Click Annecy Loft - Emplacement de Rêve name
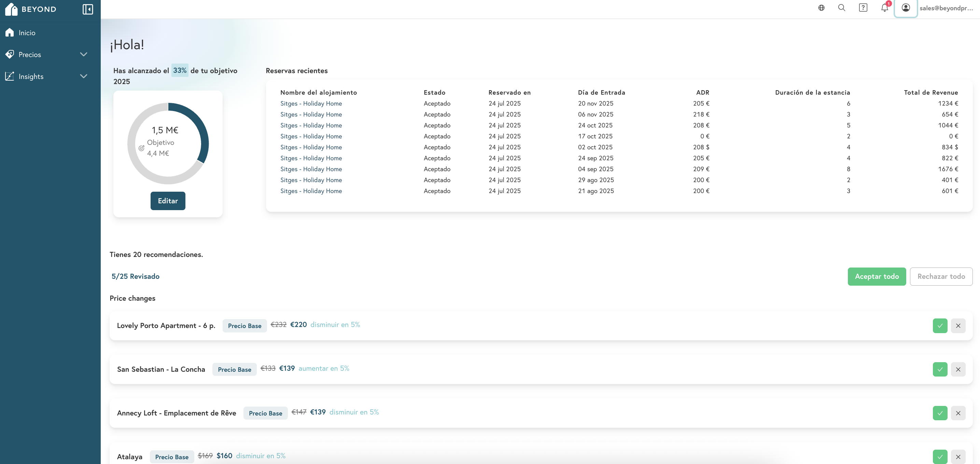 (x=177, y=413)
